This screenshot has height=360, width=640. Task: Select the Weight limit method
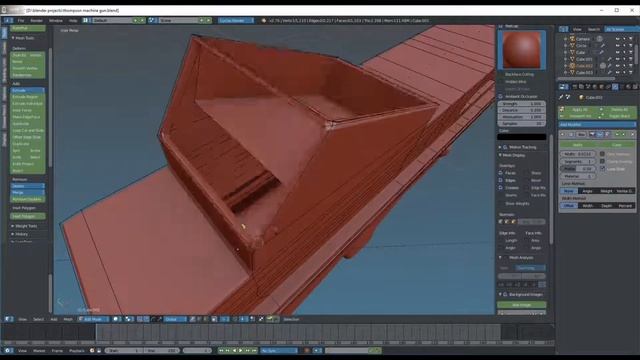(x=606, y=191)
